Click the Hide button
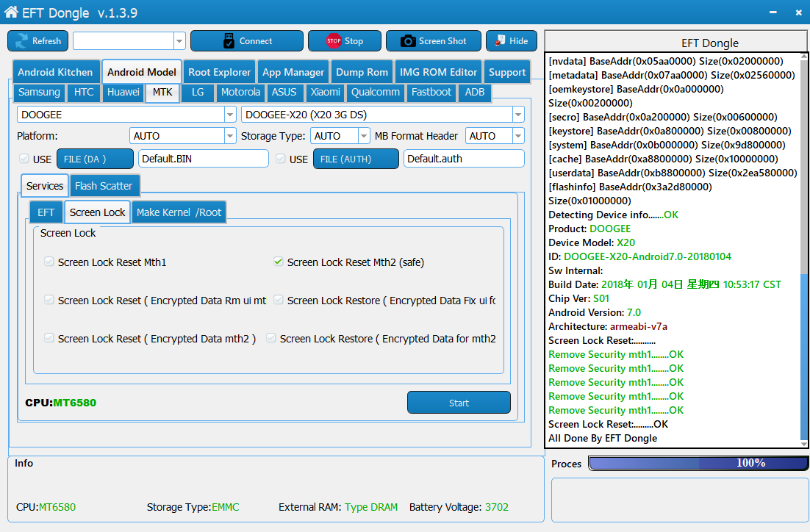This screenshot has height=532, width=810. pyautogui.click(x=512, y=41)
